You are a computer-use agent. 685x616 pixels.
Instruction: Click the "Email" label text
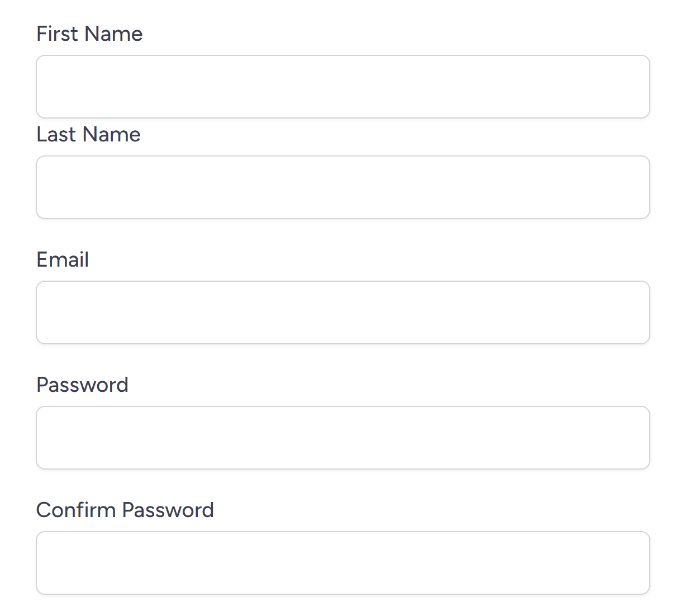pos(63,260)
